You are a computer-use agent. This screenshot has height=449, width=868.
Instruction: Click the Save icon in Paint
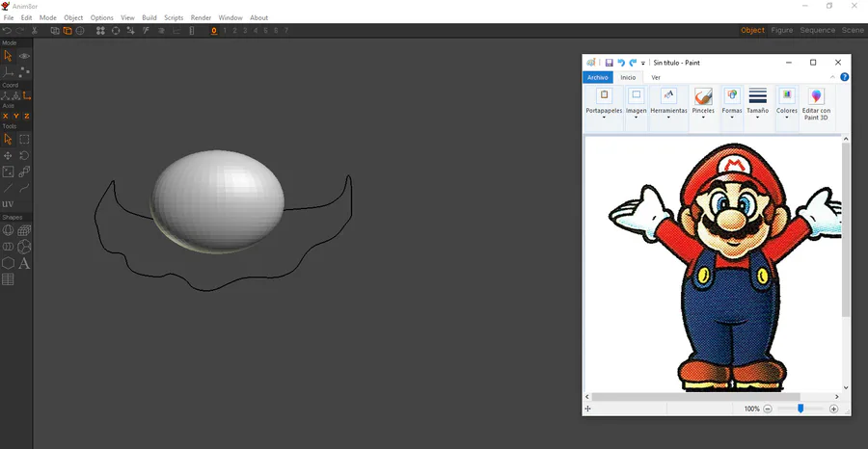[609, 63]
